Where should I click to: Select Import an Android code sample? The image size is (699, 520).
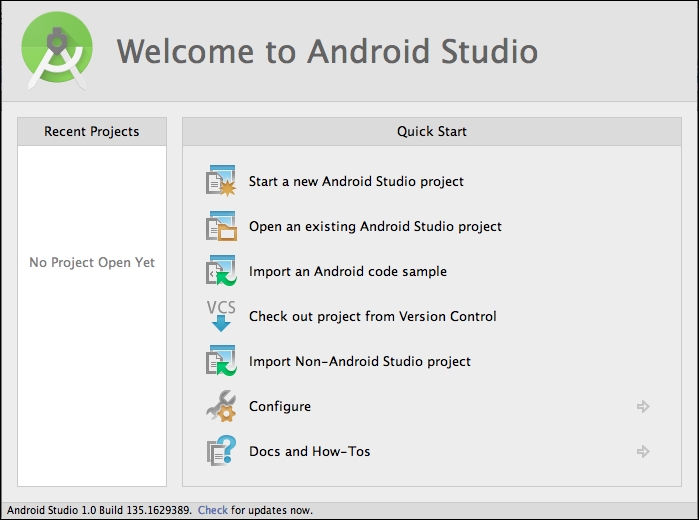pos(347,271)
